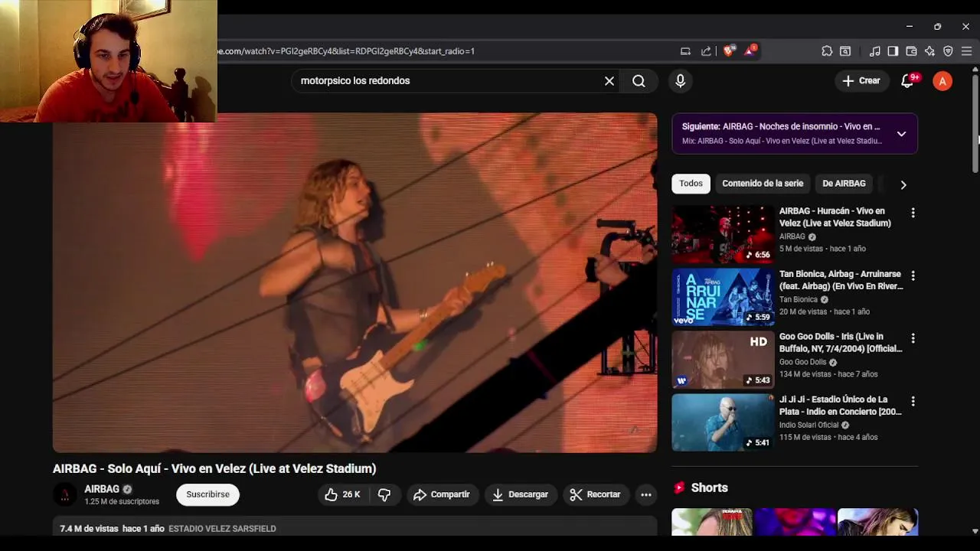Open Brave Rewards triangle icon

coord(751,51)
